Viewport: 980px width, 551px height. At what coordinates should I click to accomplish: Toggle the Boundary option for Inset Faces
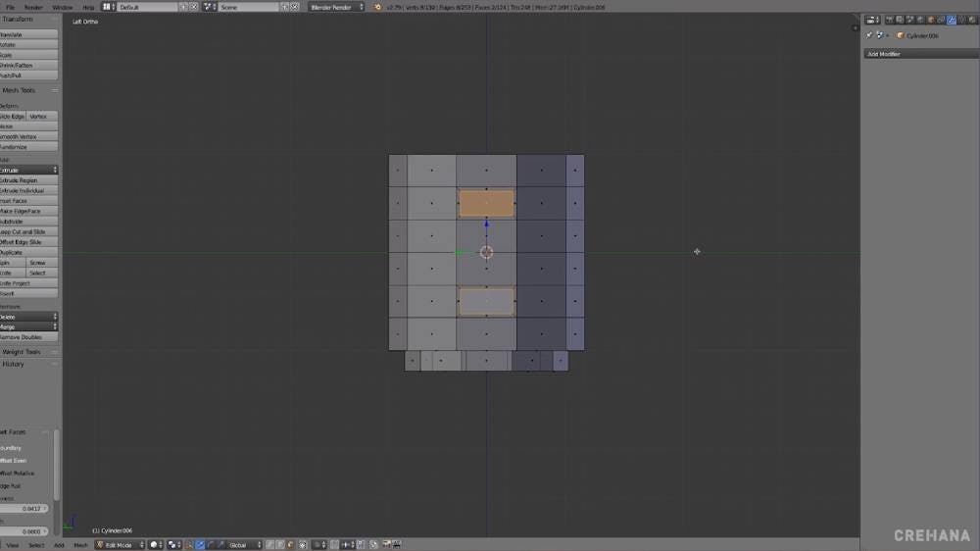[x=11, y=448]
